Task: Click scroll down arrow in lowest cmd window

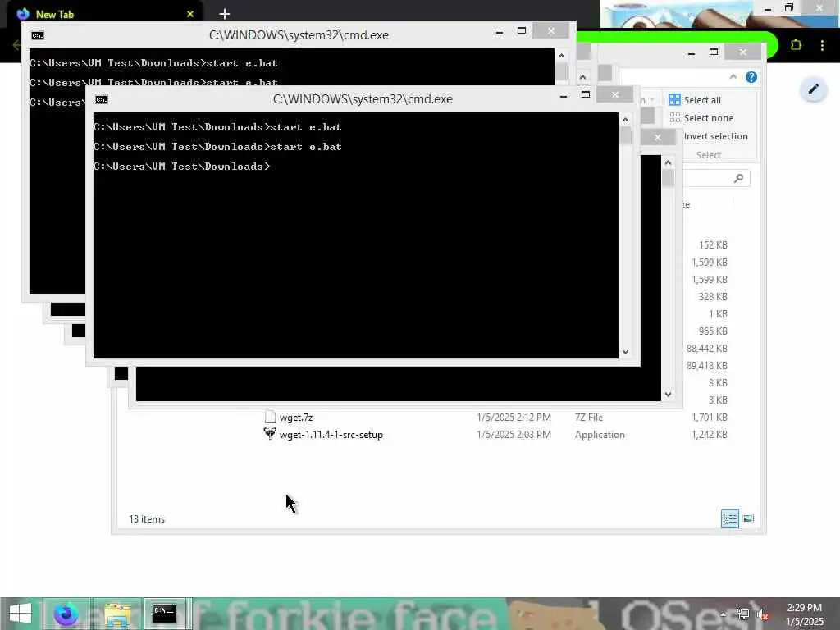Action: [x=668, y=395]
